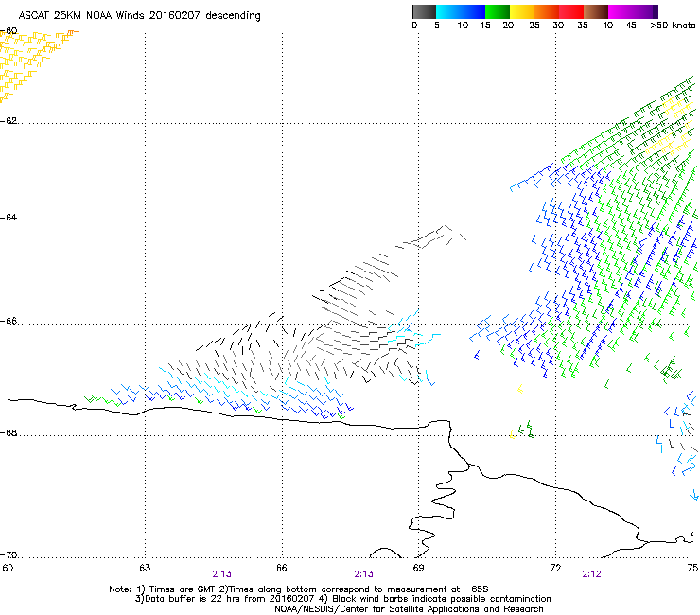This screenshot has width=700, height=615.
Task: Click the 63 longitude label
Action: coord(145,568)
